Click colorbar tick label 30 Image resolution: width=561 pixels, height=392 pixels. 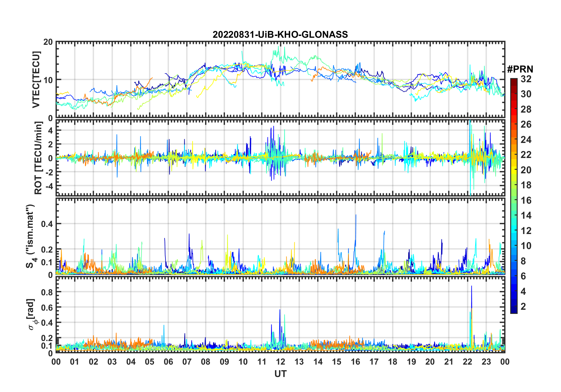(x=526, y=94)
